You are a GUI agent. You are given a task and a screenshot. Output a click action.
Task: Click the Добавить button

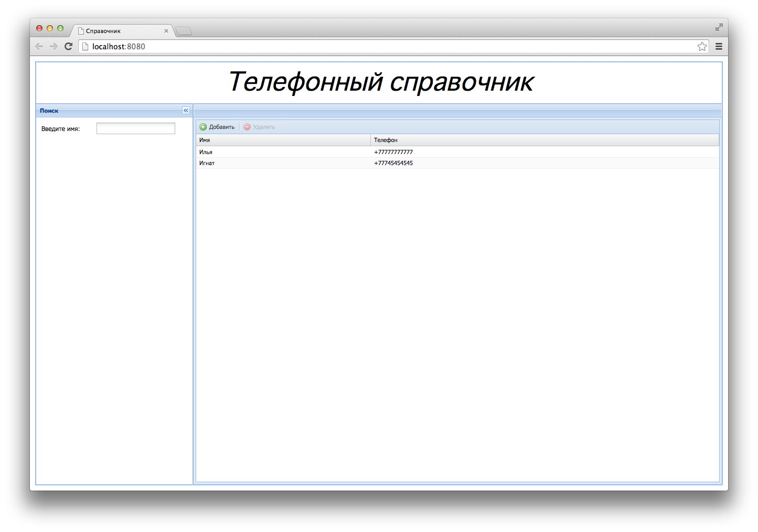(217, 127)
